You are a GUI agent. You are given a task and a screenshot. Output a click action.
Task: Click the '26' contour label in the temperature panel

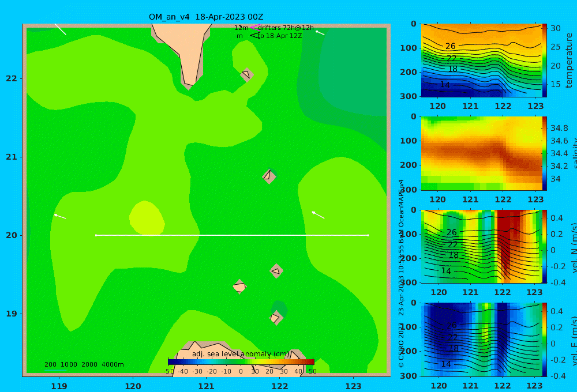coord(451,46)
